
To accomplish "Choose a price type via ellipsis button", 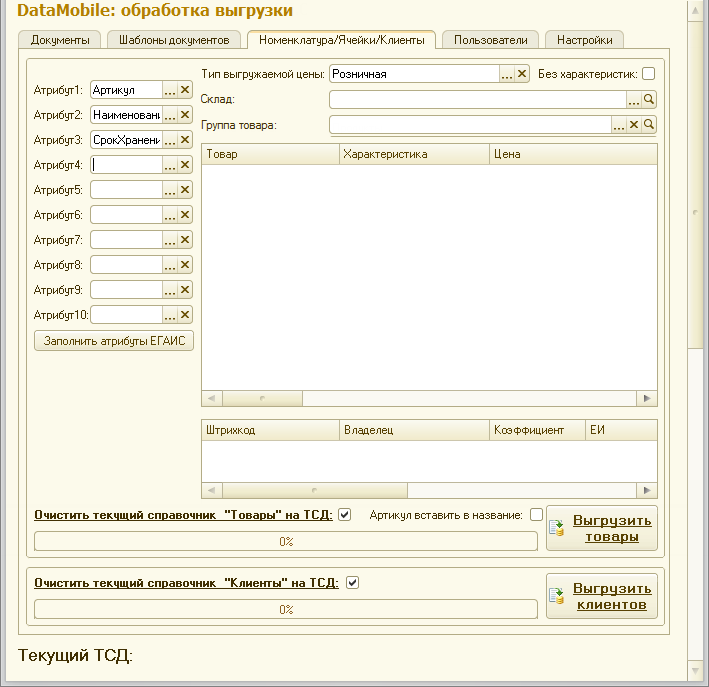I will [507, 74].
